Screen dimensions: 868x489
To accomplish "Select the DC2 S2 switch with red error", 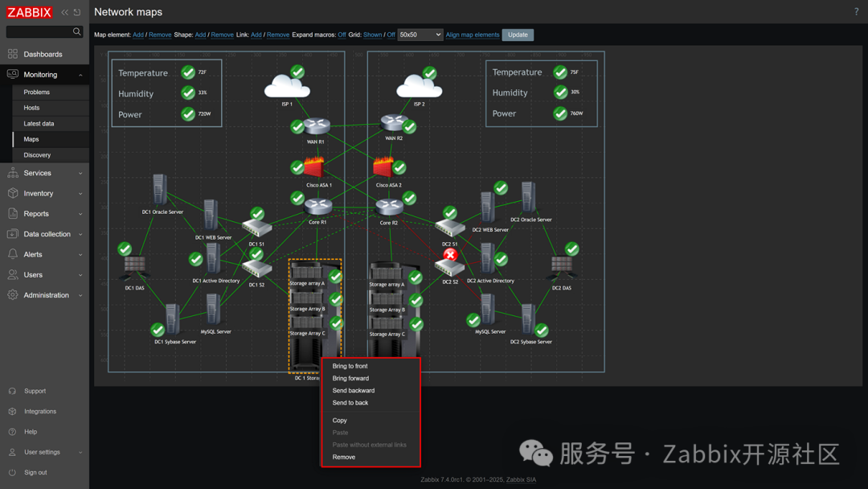I will point(449,265).
